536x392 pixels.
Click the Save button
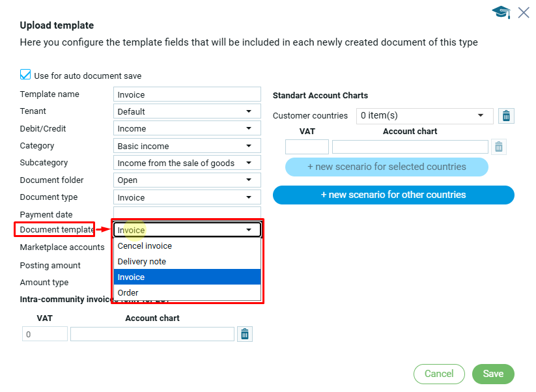point(493,374)
